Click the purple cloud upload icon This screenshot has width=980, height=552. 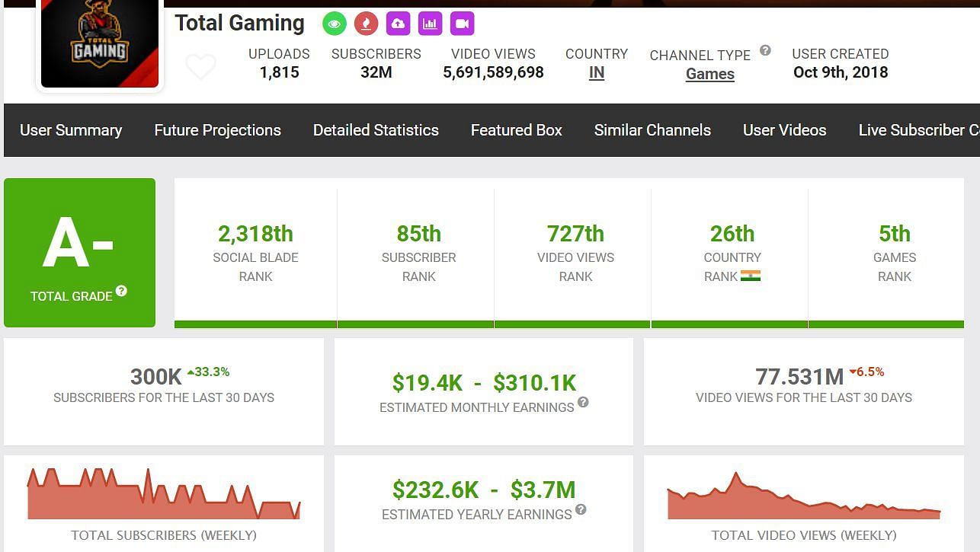click(398, 24)
